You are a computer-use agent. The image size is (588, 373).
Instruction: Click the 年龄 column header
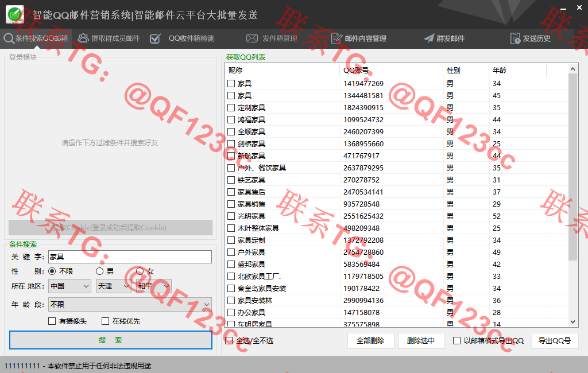518,70
